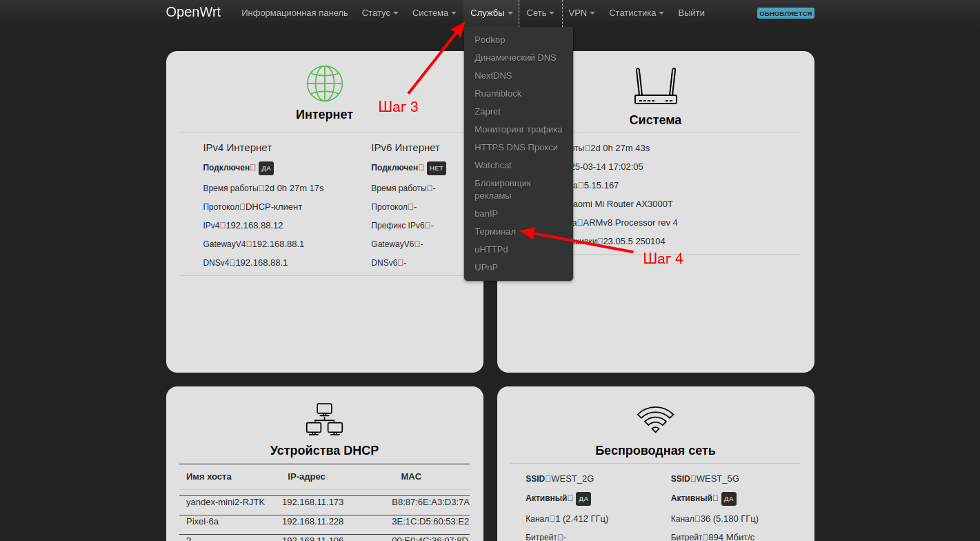980x541 pixels.
Task: Click the IPv4 address 192.168.88.12 text
Action: 254,226
